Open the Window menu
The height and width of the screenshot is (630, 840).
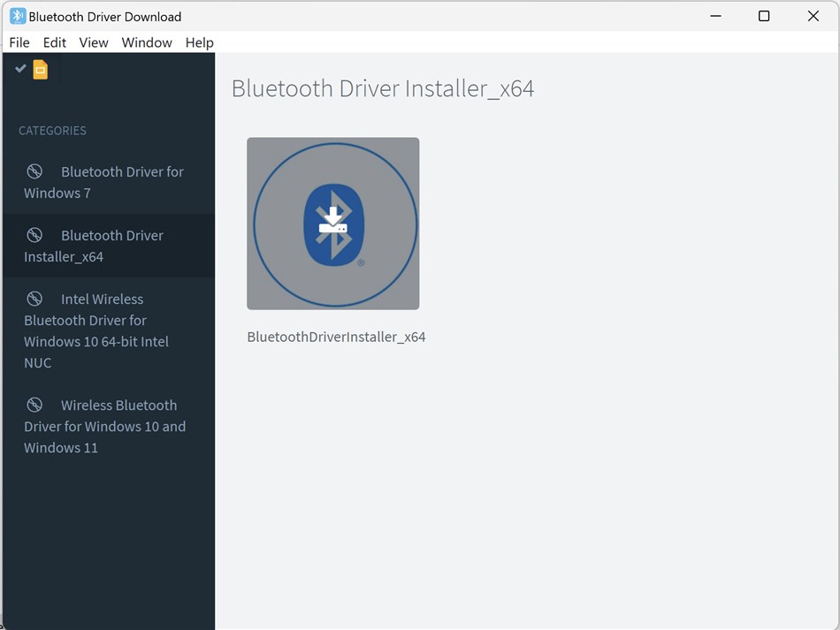pyautogui.click(x=146, y=42)
